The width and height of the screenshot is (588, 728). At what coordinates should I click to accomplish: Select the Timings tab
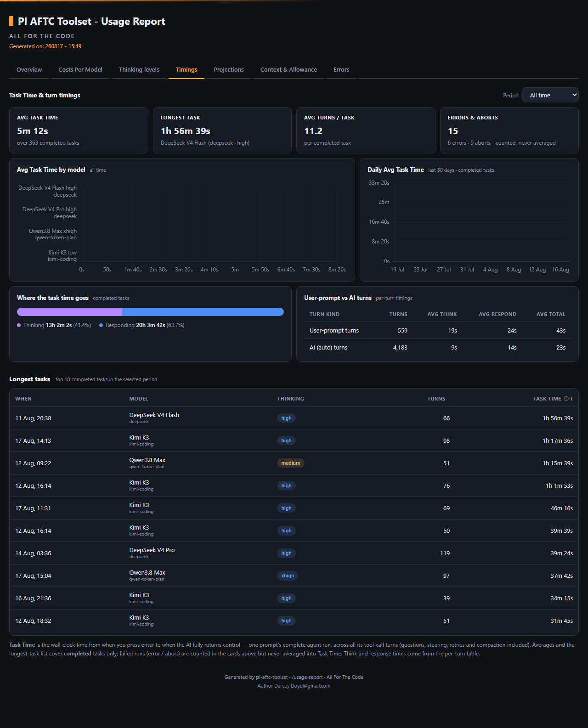[x=187, y=70]
